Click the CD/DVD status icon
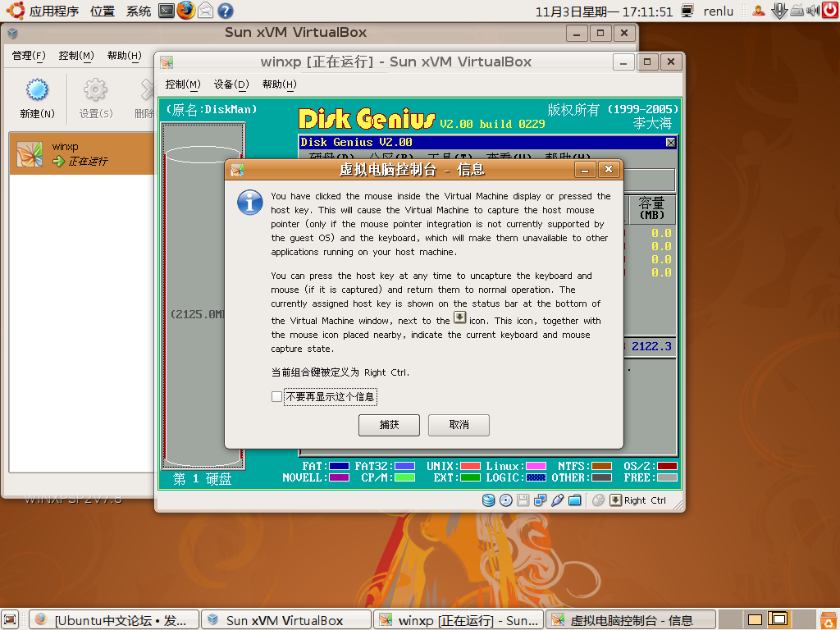Image resolution: width=840 pixels, height=630 pixels. coord(505,500)
